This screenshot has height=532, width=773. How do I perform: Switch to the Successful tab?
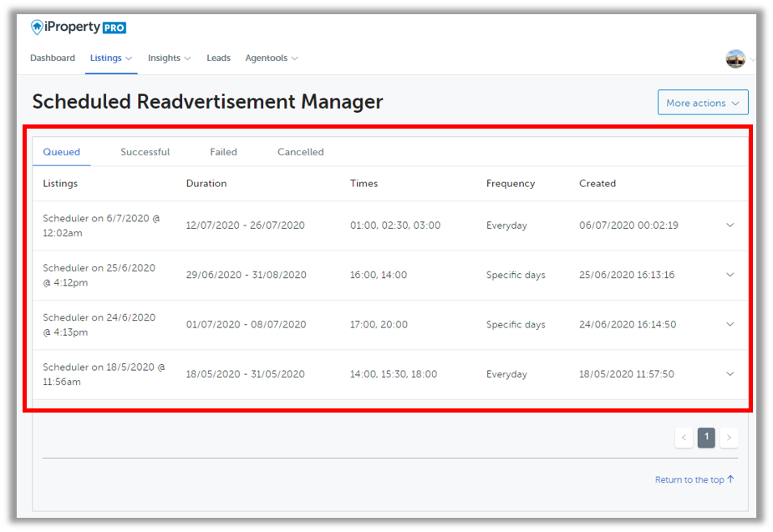pyautogui.click(x=145, y=152)
